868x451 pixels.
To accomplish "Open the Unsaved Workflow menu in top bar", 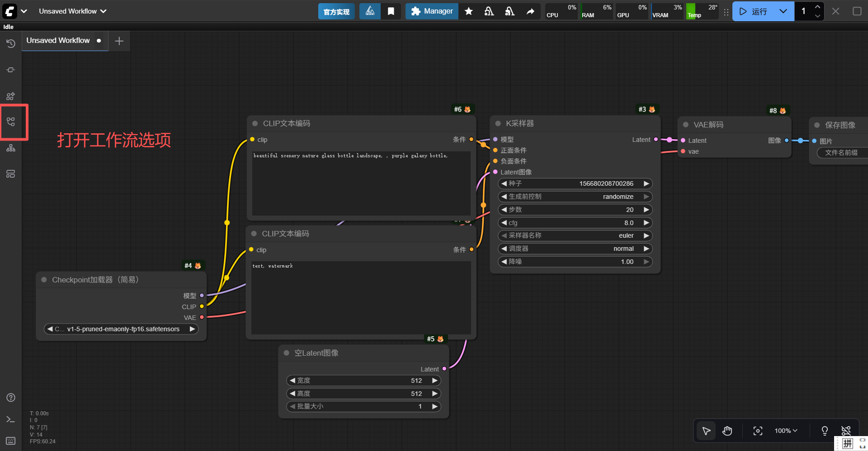I will click(72, 11).
